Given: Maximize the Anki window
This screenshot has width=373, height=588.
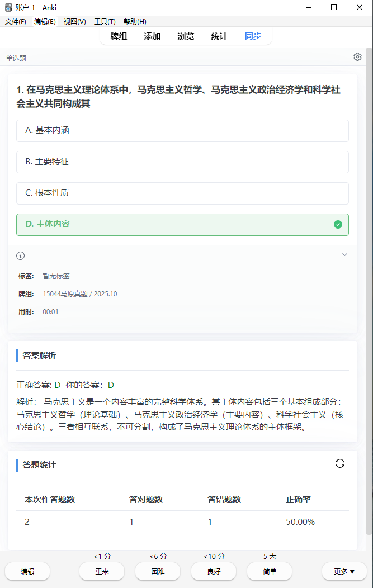Looking at the screenshot, I should [x=334, y=7].
